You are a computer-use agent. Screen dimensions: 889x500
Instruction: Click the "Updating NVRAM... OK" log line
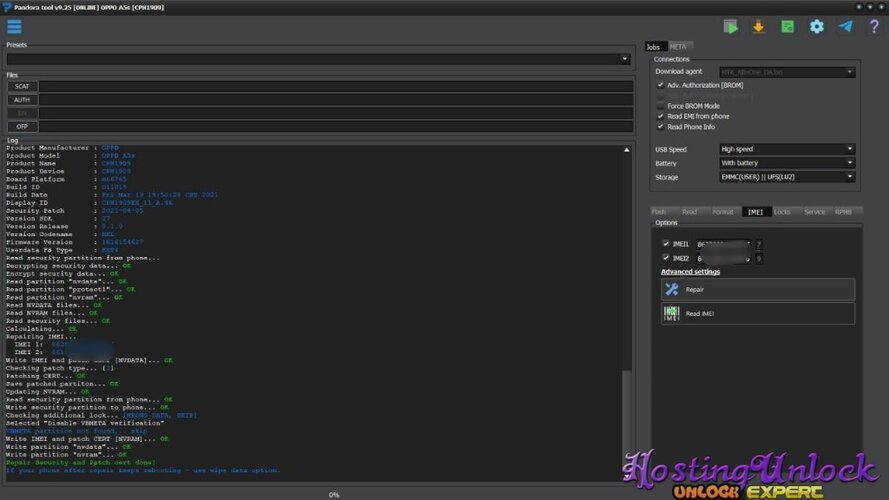click(48, 392)
